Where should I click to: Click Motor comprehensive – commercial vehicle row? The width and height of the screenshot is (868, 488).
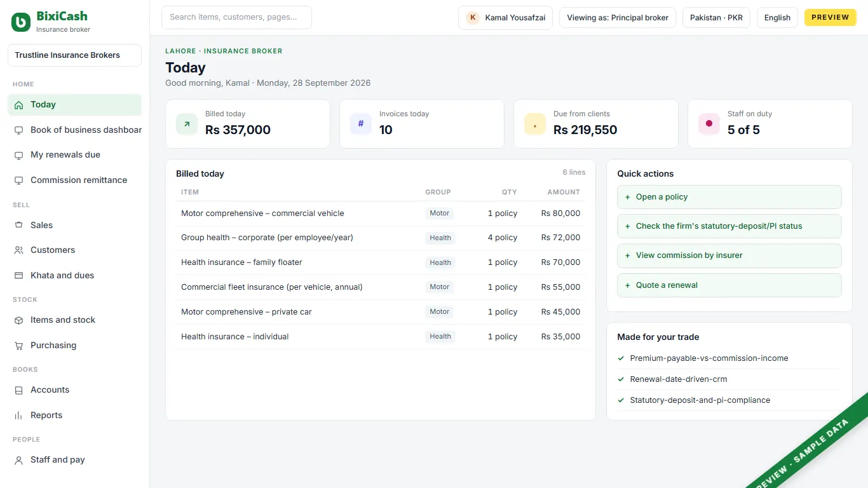381,213
